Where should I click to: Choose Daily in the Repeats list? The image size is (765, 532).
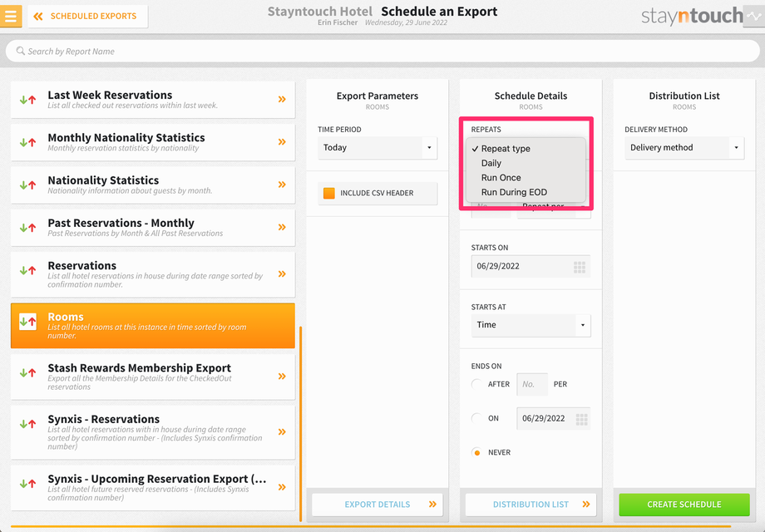(526, 164)
